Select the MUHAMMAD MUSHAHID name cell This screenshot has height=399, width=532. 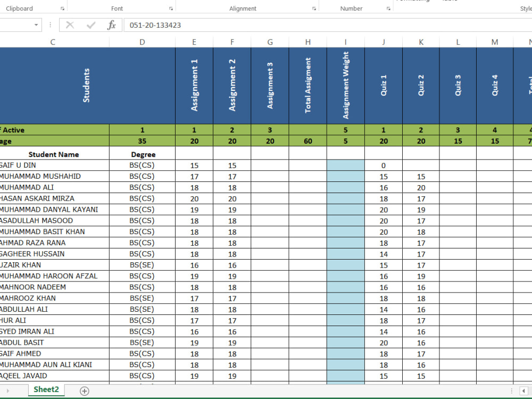click(x=54, y=177)
